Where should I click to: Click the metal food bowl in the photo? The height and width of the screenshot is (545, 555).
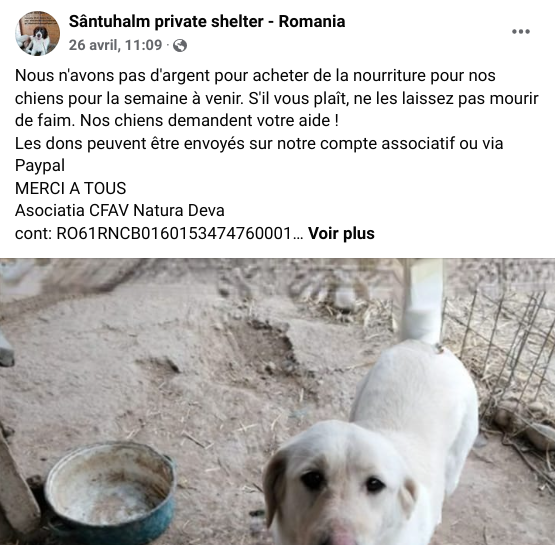110,494
